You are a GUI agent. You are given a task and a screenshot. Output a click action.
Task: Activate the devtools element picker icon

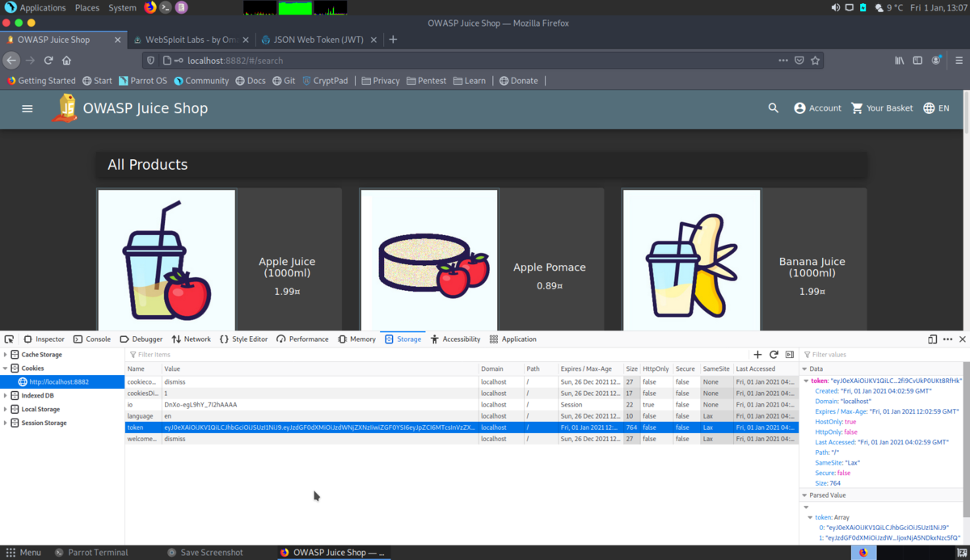click(9, 339)
